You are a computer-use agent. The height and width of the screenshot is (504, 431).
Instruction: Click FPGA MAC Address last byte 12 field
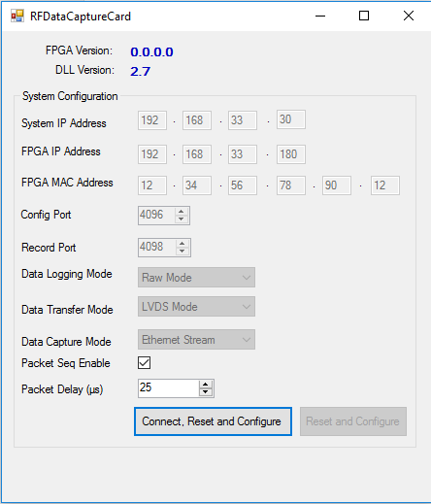(x=385, y=185)
